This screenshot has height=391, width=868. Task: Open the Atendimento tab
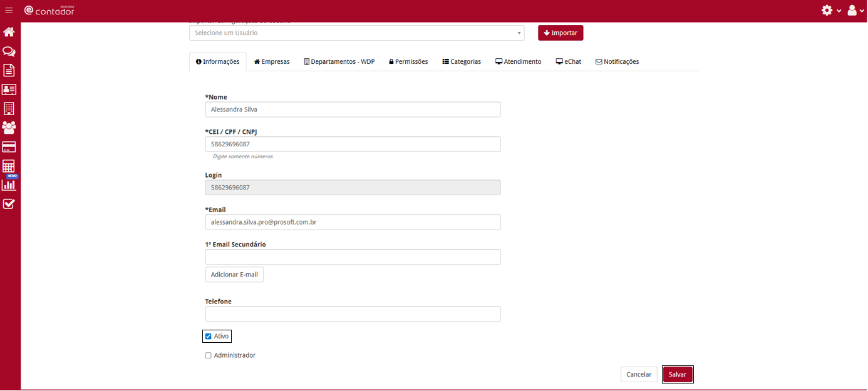pos(519,61)
